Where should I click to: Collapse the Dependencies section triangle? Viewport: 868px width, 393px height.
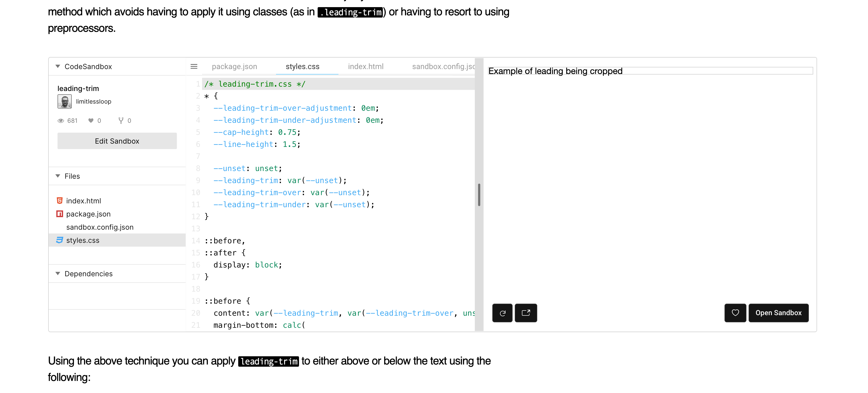tap(58, 274)
